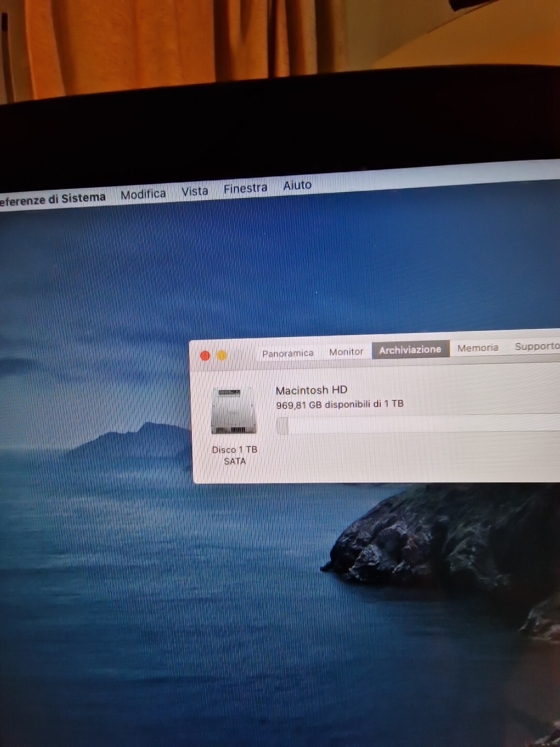
Task: Open the Aiuto menu
Action: pyautogui.click(x=297, y=185)
